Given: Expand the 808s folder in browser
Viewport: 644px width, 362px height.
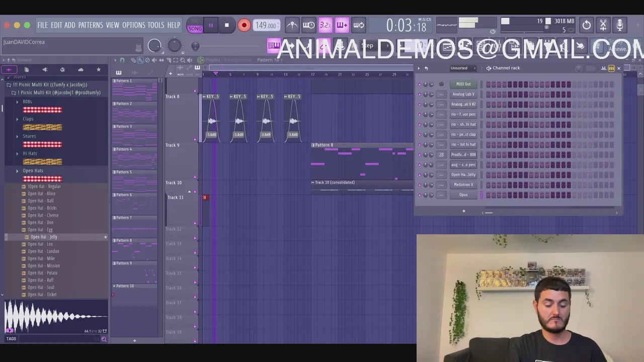Looking at the screenshot, I should pyautogui.click(x=17, y=102).
